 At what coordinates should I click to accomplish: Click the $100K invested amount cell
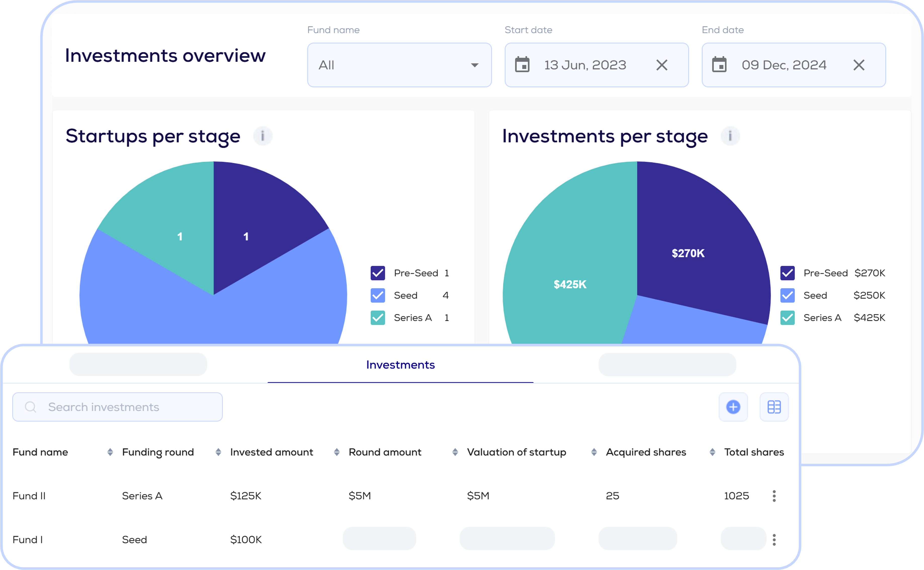(x=246, y=539)
